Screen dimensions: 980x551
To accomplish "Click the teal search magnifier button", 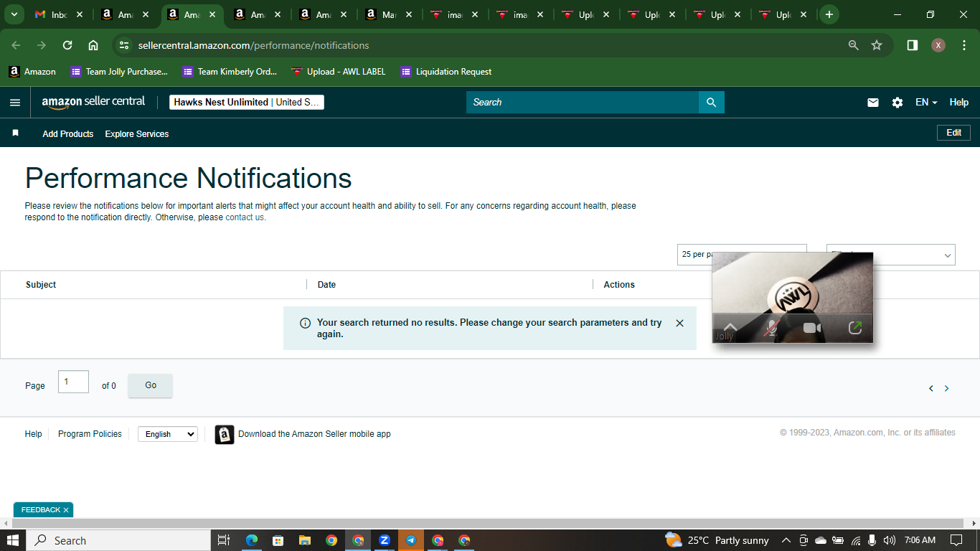I will (712, 103).
